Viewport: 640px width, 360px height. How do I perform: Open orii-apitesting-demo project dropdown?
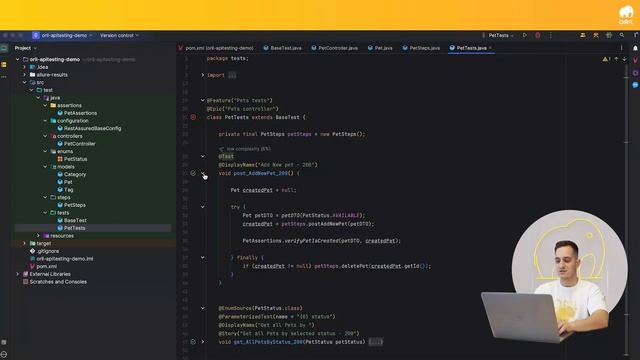tap(63, 36)
